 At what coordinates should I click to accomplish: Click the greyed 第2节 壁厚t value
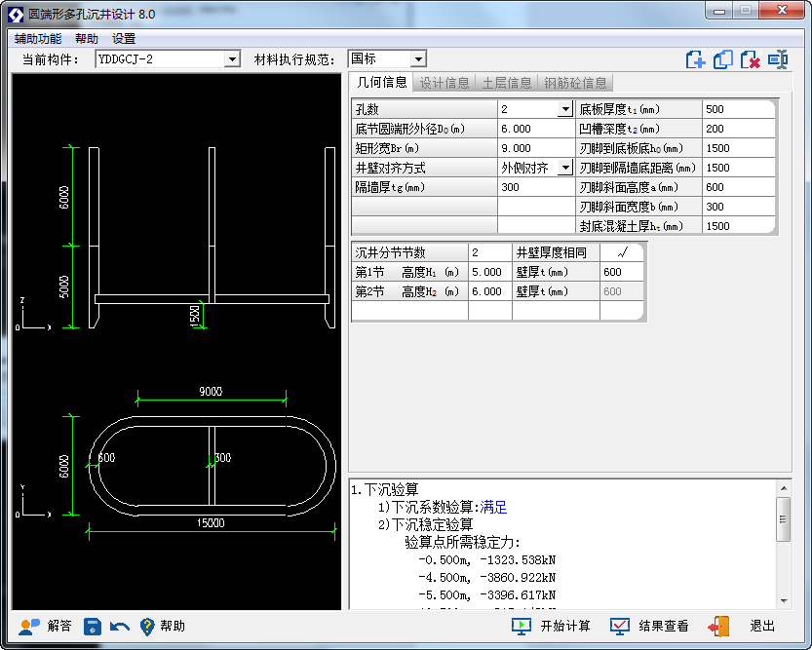(x=622, y=292)
